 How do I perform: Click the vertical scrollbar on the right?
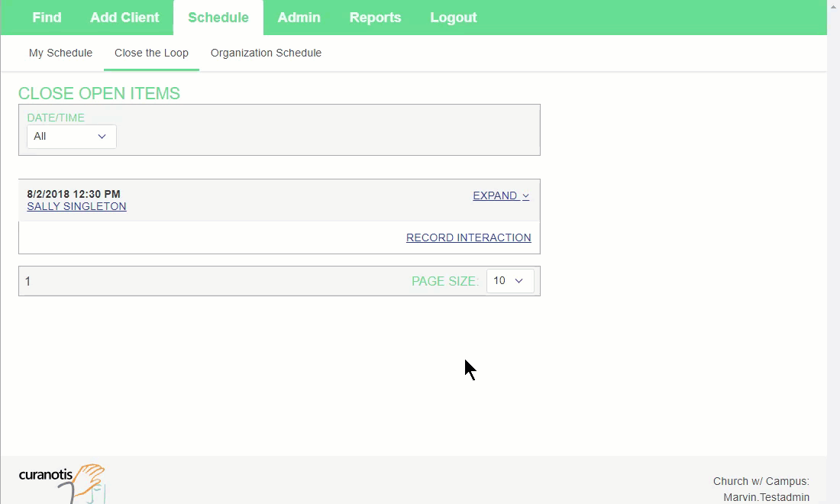[833, 229]
